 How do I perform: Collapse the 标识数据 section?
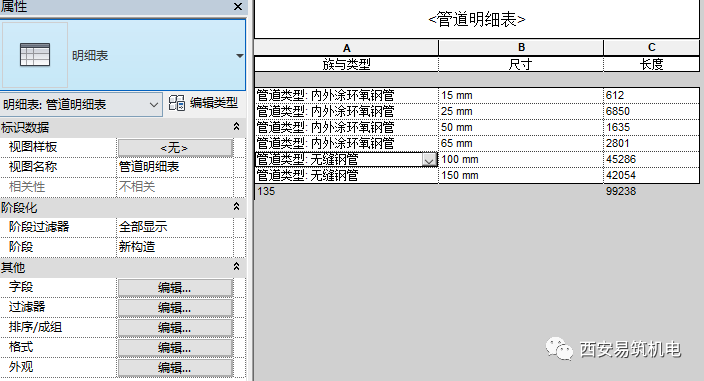pyautogui.click(x=237, y=127)
